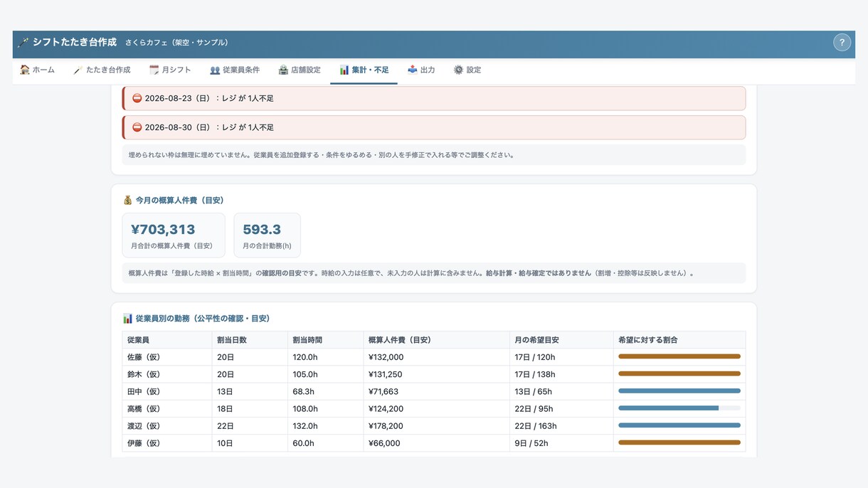
Task: Click the export icon beside 出力
Action: click(x=412, y=70)
